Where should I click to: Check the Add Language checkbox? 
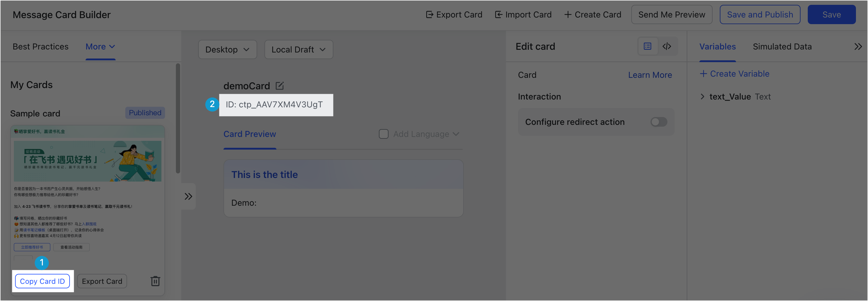(x=383, y=134)
